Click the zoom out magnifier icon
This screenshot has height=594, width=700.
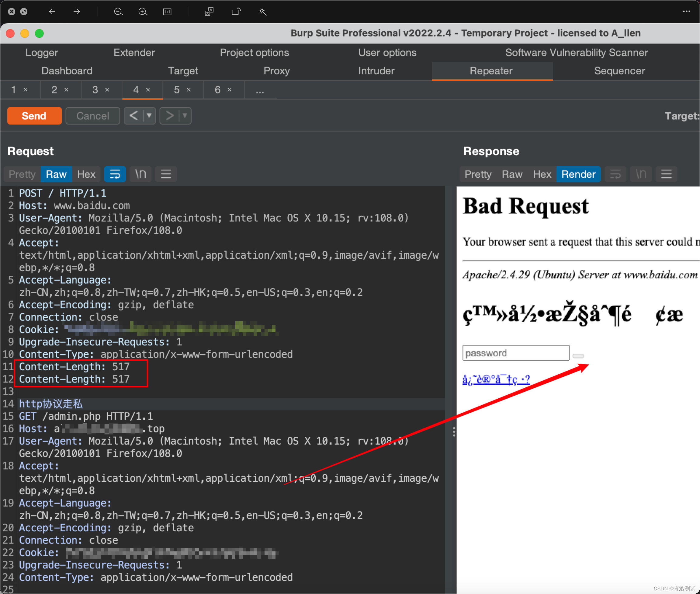pos(118,12)
